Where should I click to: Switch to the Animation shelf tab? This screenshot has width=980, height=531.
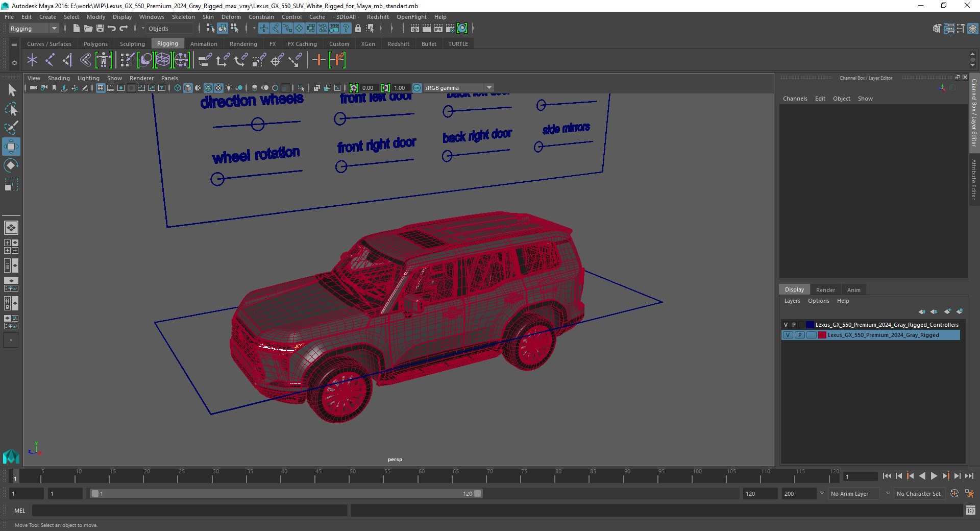click(204, 44)
